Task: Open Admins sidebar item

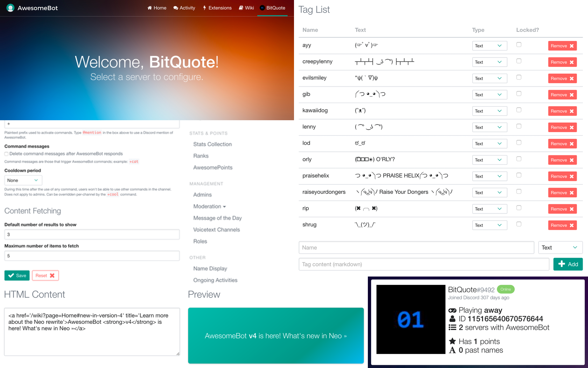Action: click(202, 195)
